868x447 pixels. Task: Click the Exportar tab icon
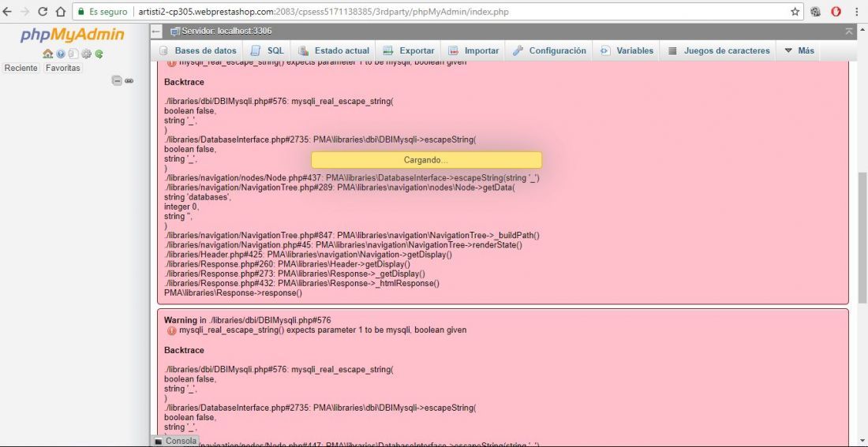(388, 51)
